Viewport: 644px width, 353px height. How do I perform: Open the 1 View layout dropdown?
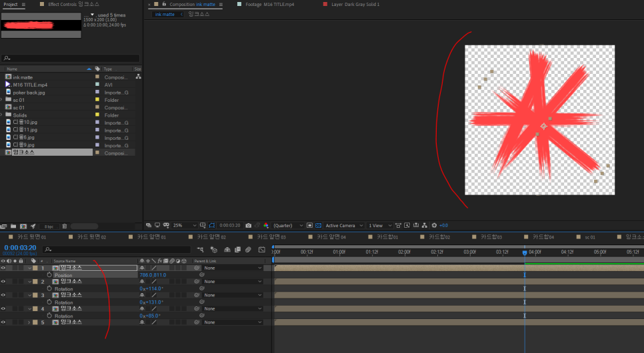click(379, 225)
